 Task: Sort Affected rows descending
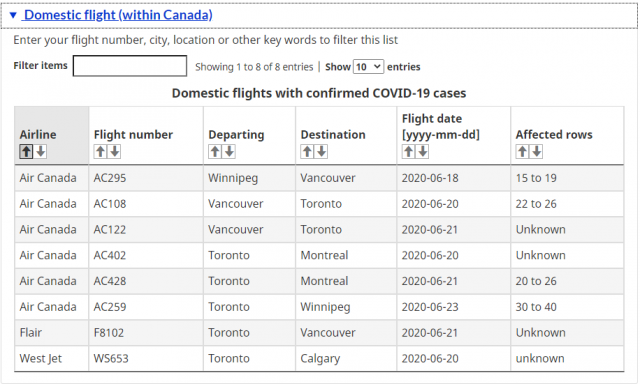point(537,151)
